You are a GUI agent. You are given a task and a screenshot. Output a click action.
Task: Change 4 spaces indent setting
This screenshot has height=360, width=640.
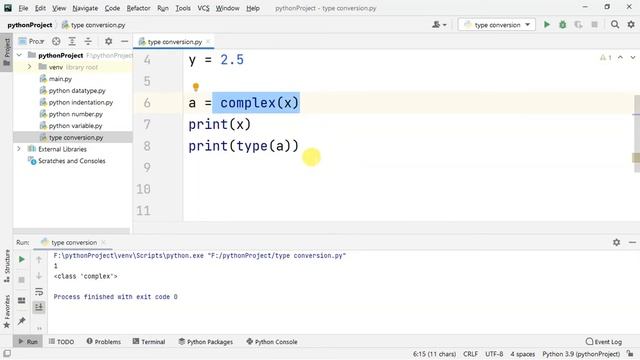click(522, 354)
